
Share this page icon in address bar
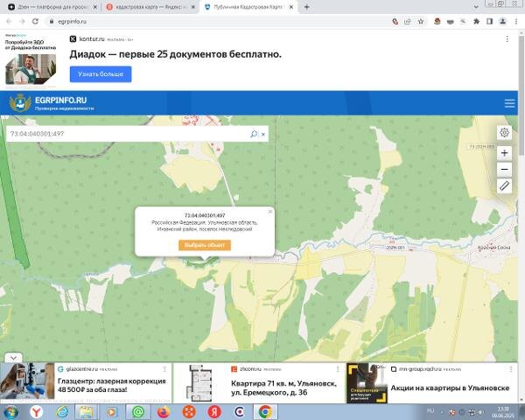(x=408, y=21)
